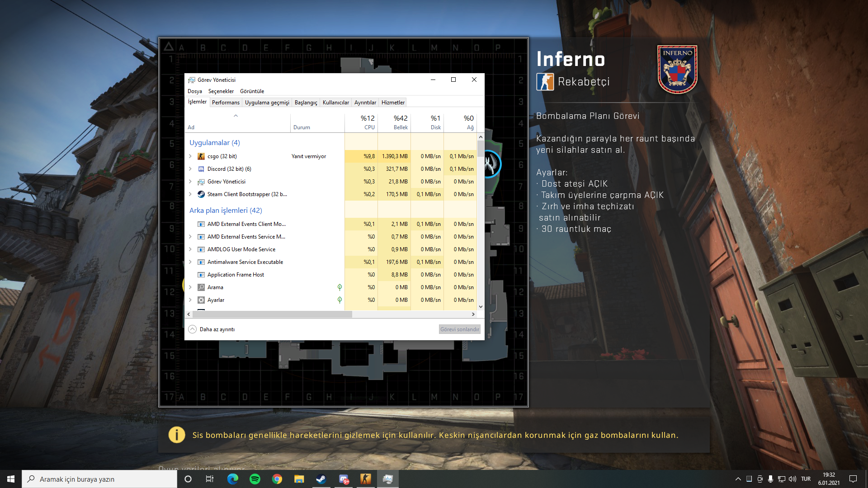
Task: Open the Dosya menu
Action: pos(195,91)
